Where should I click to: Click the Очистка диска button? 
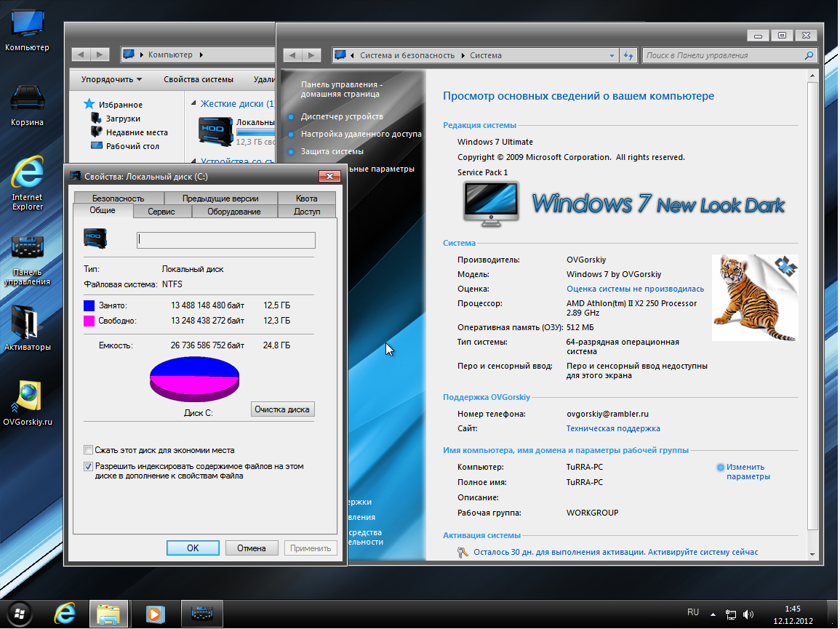coord(283,409)
